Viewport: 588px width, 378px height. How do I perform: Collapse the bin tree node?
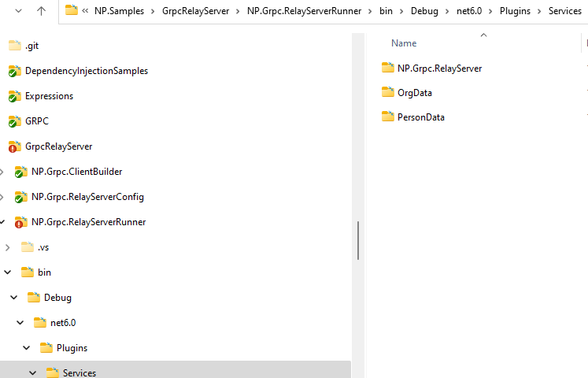(x=8, y=272)
